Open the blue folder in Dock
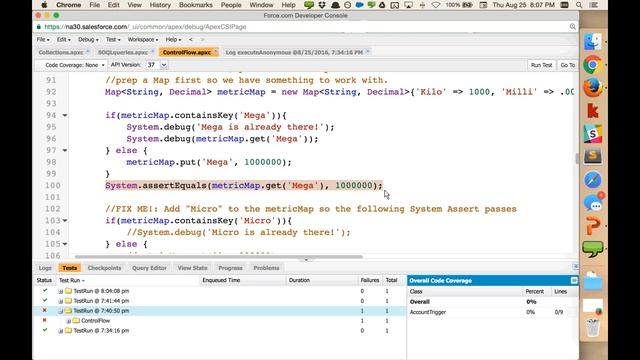This screenshot has width=640, height=360. [x=593, y=282]
